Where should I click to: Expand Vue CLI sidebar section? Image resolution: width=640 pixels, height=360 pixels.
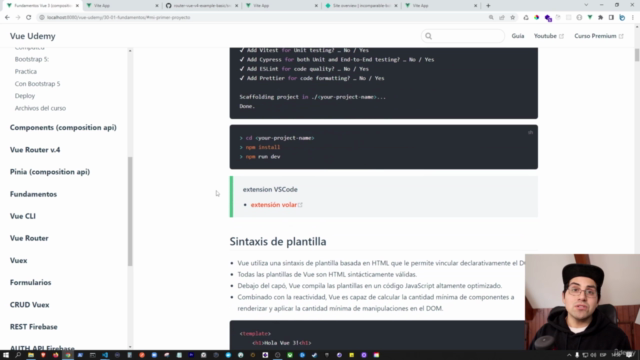[23, 216]
